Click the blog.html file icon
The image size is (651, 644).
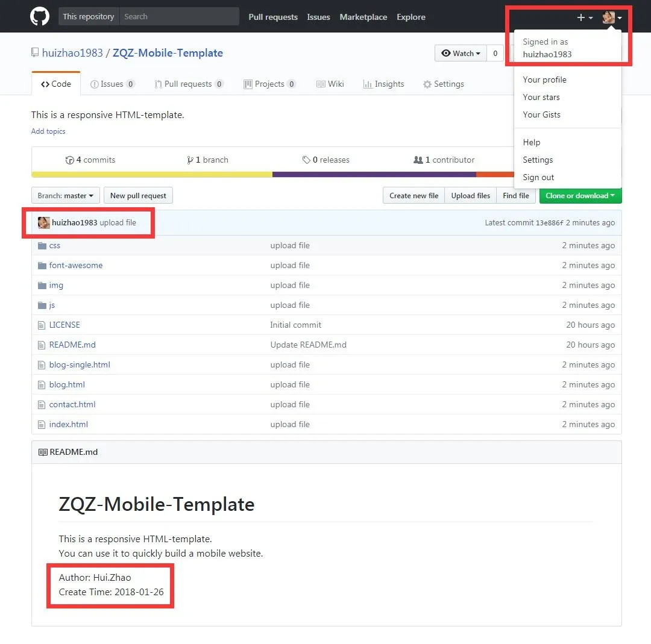pyautogui.click(x=42, y=385)
